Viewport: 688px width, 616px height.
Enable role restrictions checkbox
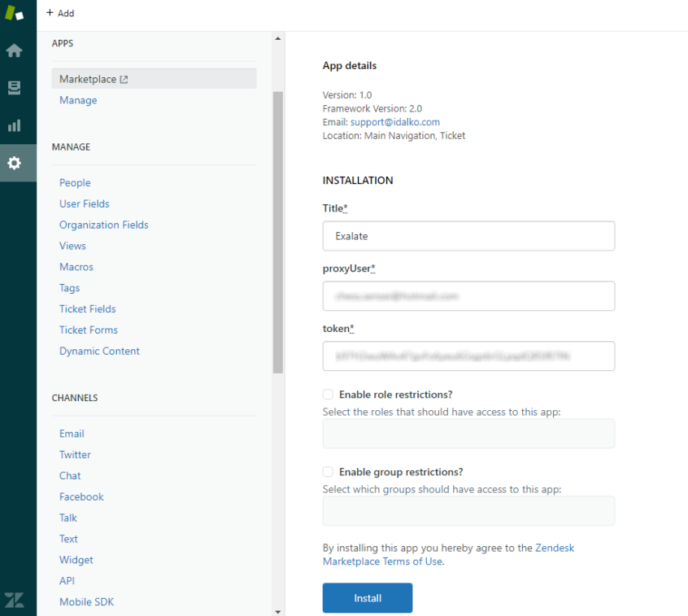pyautogui.click(x=328, y=394)
